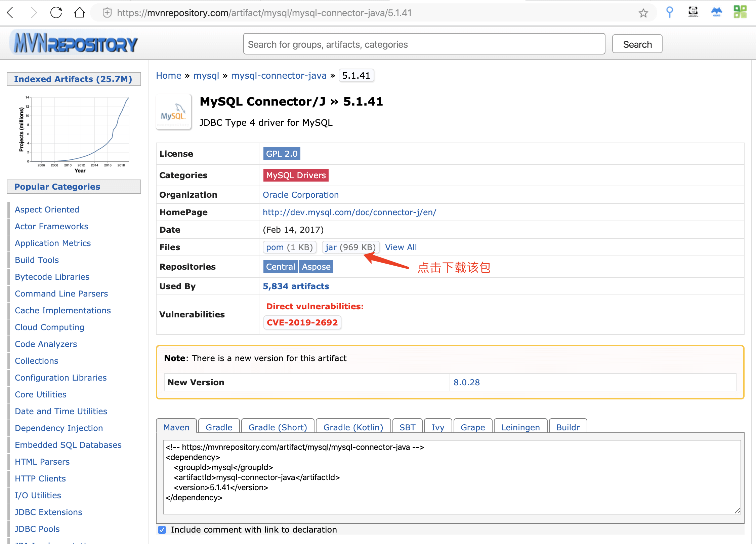Image resolution: width=756 pixels, height=544 pixels.
Task: Open the Grape tab
Action: (x=473, y=427)
